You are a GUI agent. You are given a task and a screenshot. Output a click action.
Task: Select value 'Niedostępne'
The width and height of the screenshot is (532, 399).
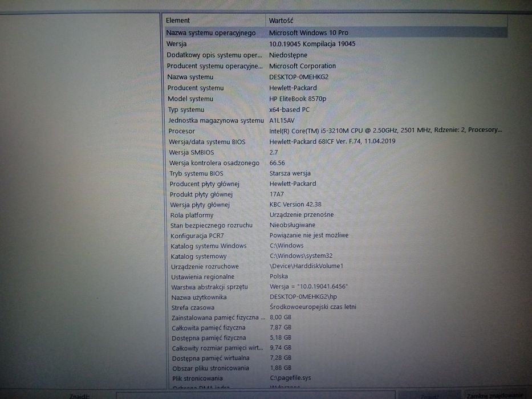pos(288,55)
